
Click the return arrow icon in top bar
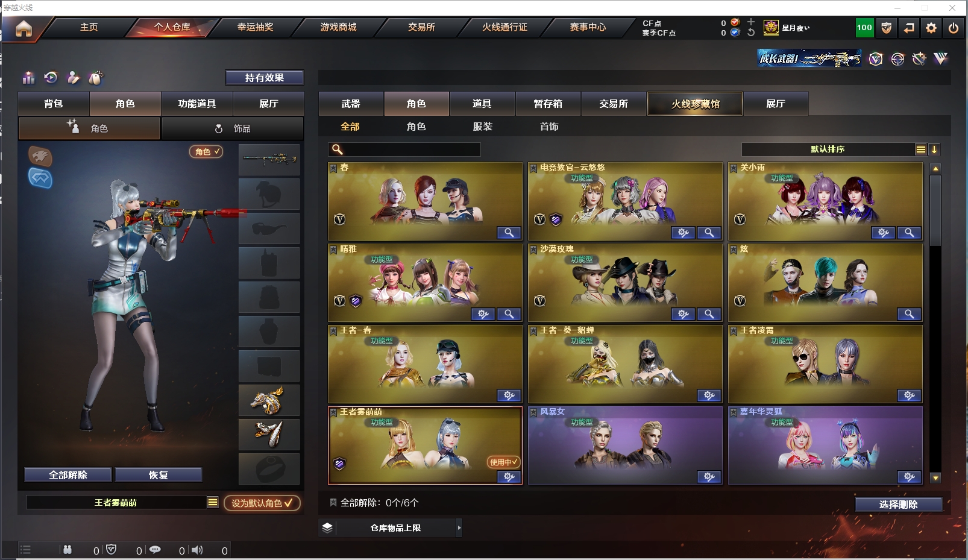click(909, 28)
